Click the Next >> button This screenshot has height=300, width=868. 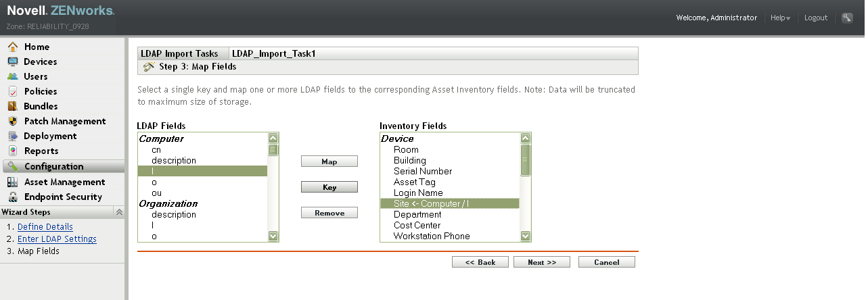tap(541, 262)
